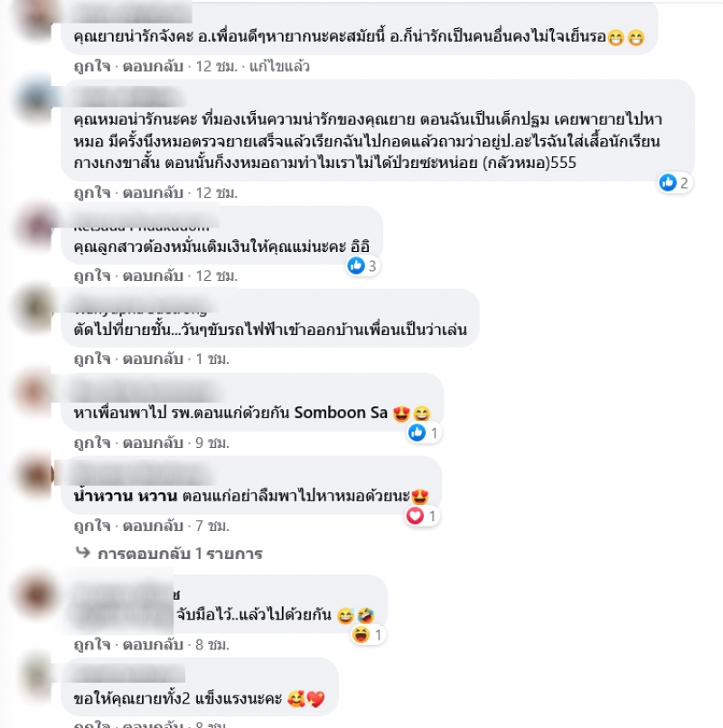
Task: Click ถูกใจ under รถไฟฟ้า comment
Action: tap(92, 359)
